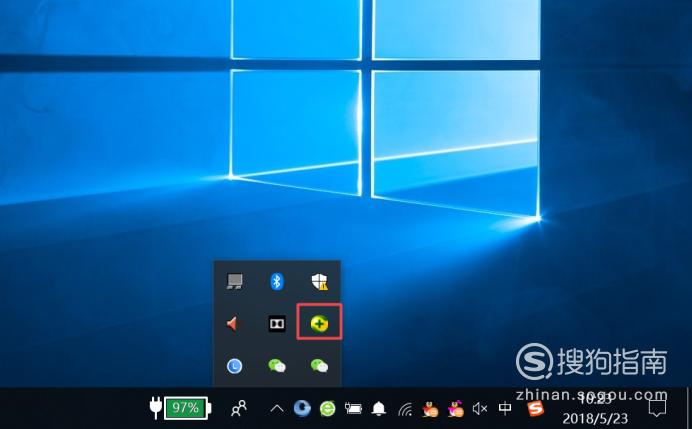This screenshot has width=692, height=429.
Task: Click the power plug icon on taskbar
Action: (x=155, y=407)
